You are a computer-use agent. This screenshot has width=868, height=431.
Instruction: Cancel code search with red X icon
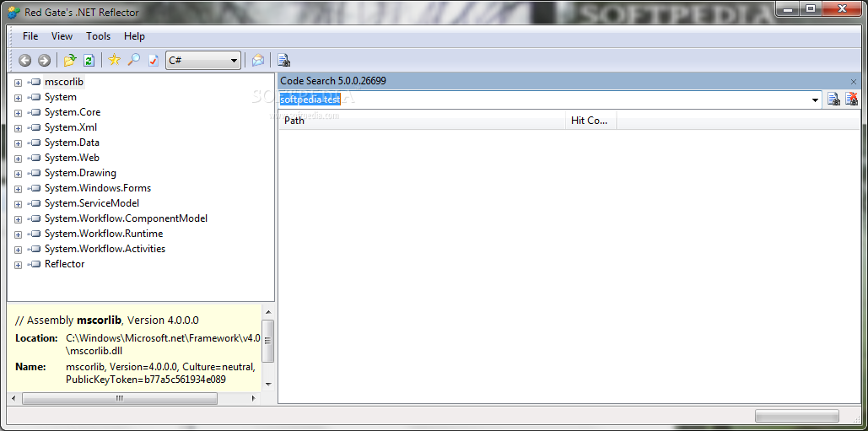point(851,100)
